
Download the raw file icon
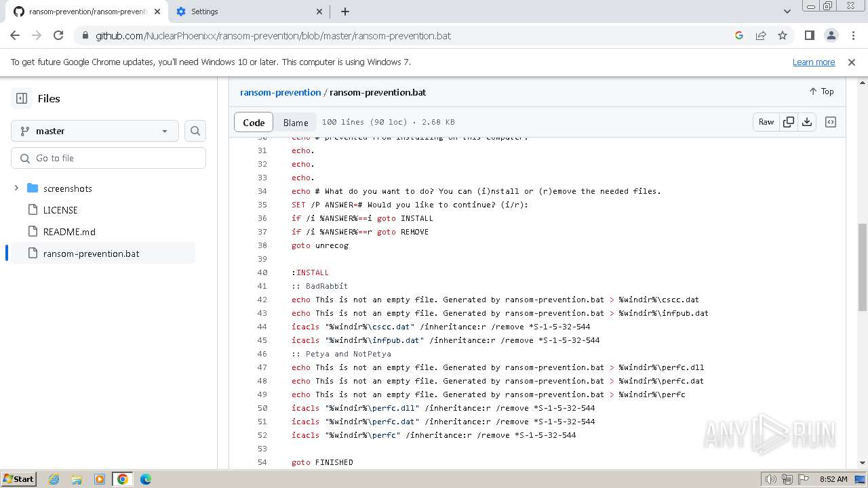coord(807,122)
